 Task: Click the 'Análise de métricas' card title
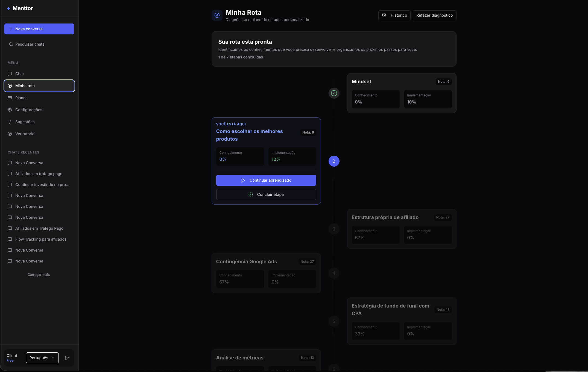coord(240,358)
